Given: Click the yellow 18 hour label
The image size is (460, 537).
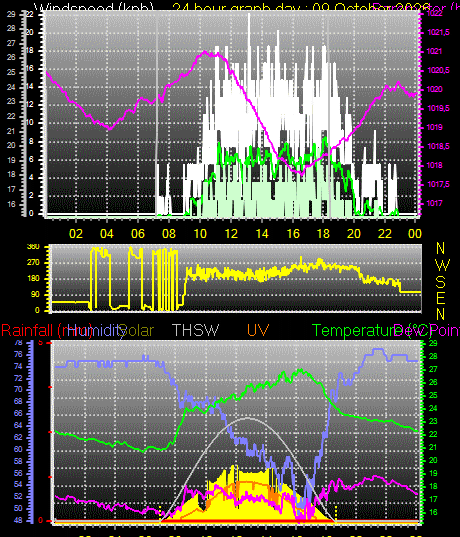Looking at the screenshot, I should click(x=323, y=234).
